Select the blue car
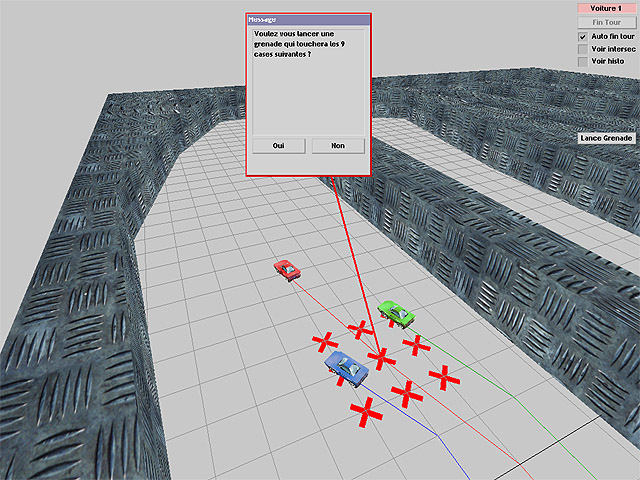Viewport: 640px width, 480px height. click(346, 368)
